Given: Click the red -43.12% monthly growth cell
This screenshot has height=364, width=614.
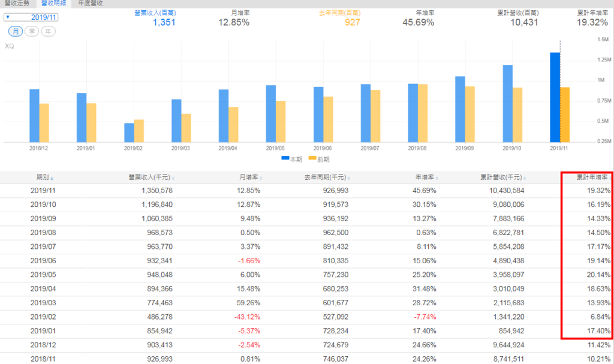Looking at the screenshot, I should (247, 317).
